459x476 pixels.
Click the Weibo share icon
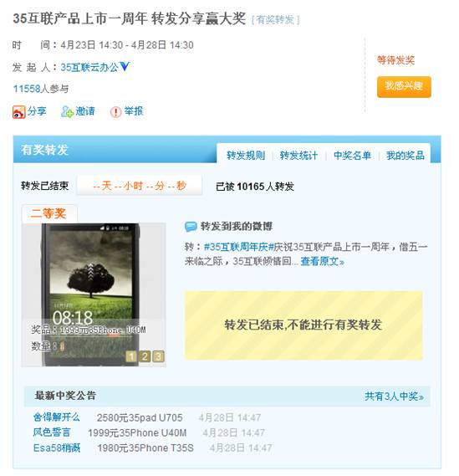click(x=18, y=112)
